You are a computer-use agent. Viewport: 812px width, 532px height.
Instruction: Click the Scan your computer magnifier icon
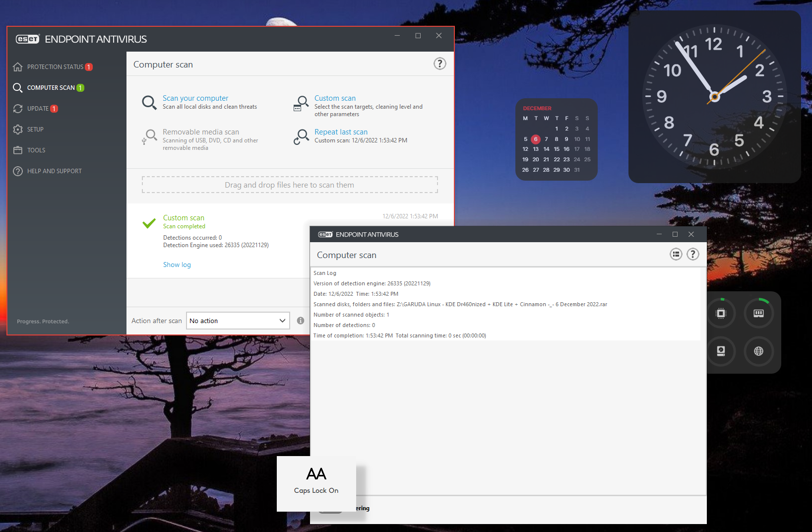click(149, 102)
